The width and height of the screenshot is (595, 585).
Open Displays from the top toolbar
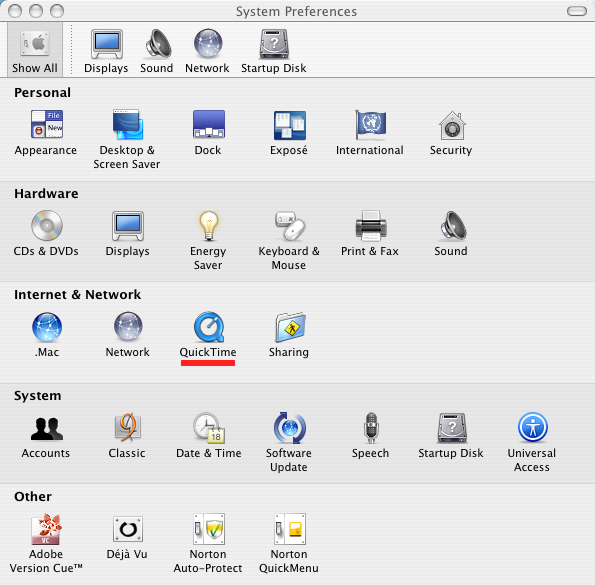[106, 51]
